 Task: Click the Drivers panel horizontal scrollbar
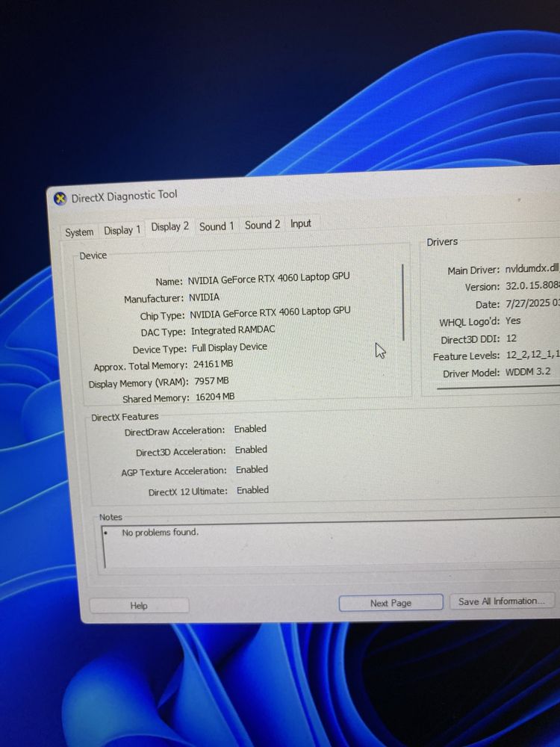click(x=498, y=387)
